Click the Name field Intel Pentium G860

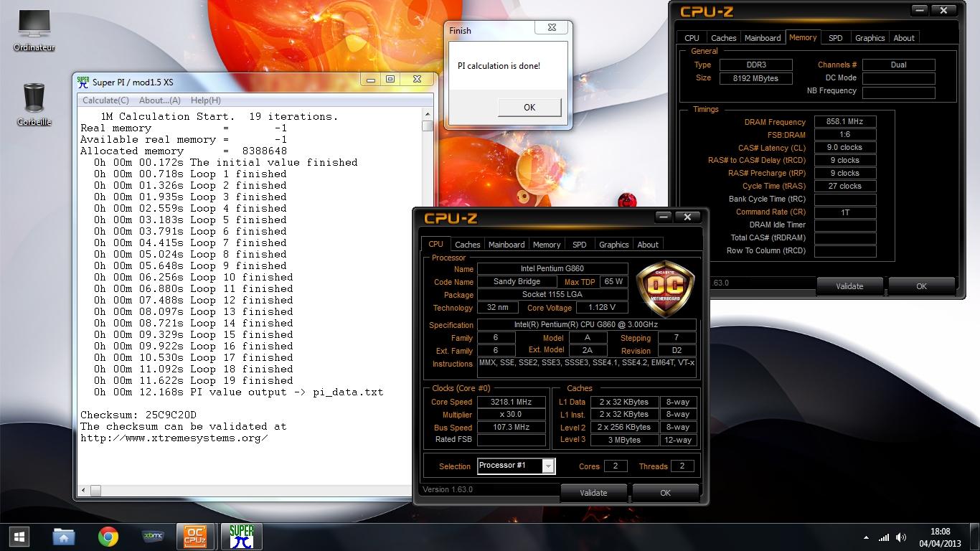click(552, 269)
